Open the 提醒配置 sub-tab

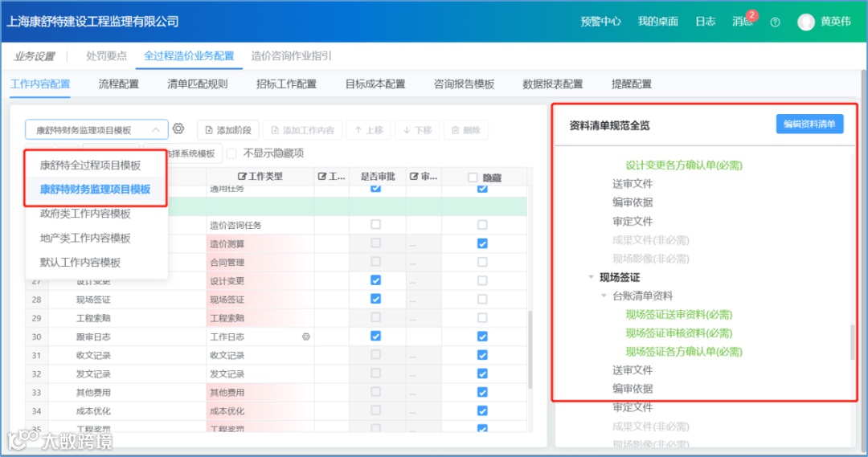point(632,84)
